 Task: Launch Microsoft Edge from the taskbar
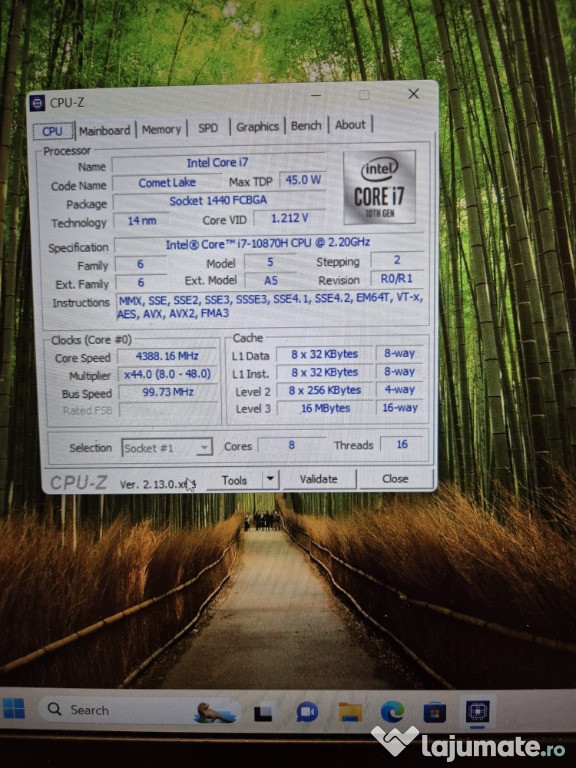click(392, 712)
